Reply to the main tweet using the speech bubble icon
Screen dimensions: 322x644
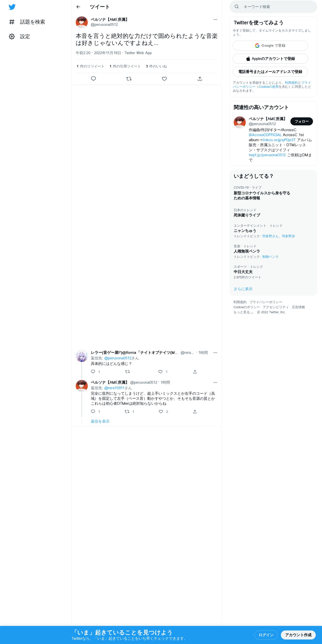pos(93,79)
